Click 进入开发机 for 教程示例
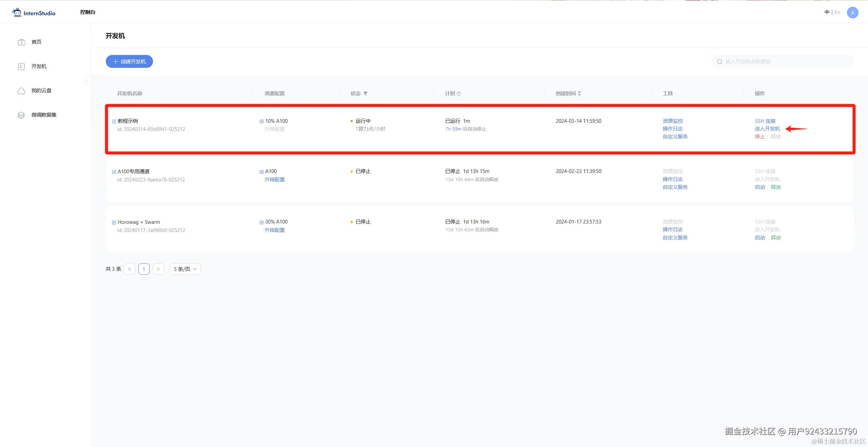 click(x=767, y=129)
